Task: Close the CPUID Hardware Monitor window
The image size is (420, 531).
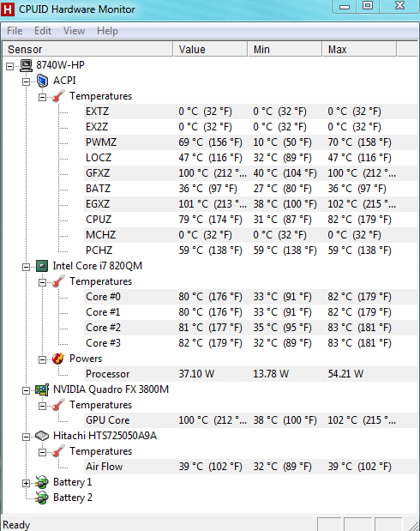Action: [399, 6]
